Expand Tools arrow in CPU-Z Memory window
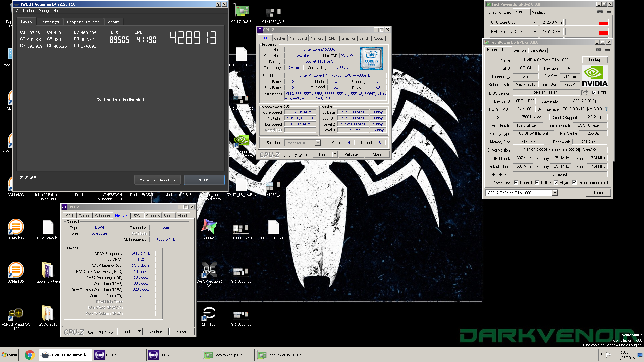The width and height of the screenshot is (644, 362). (139, 331)
